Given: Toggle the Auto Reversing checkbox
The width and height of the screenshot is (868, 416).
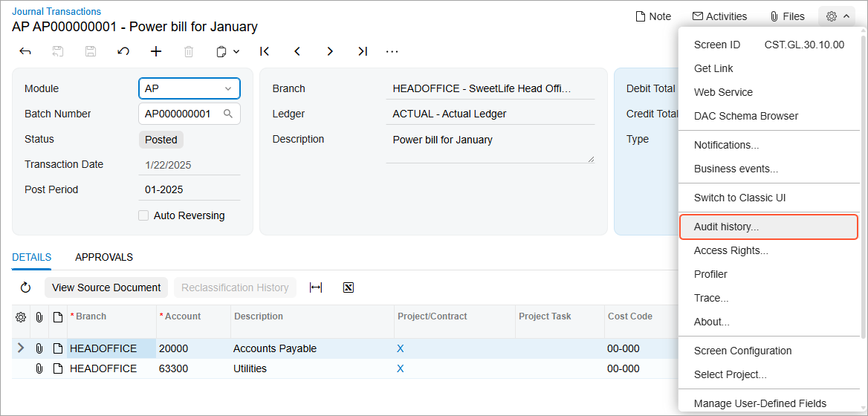Looking at the screenshot, I should tap(143, 215).
